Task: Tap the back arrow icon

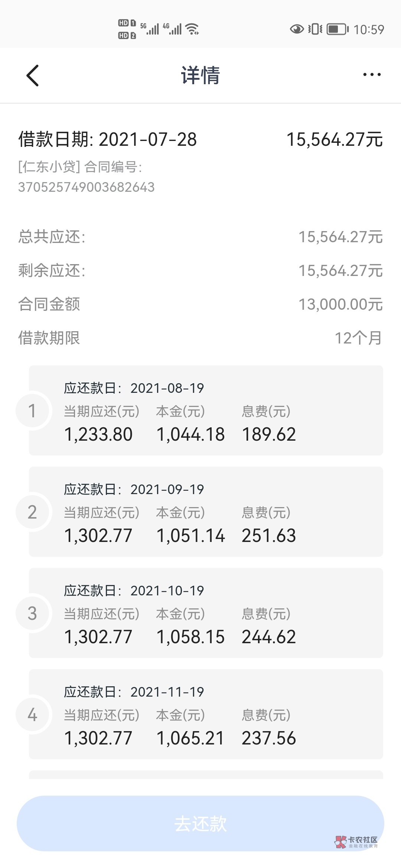Action: [33, 75]
